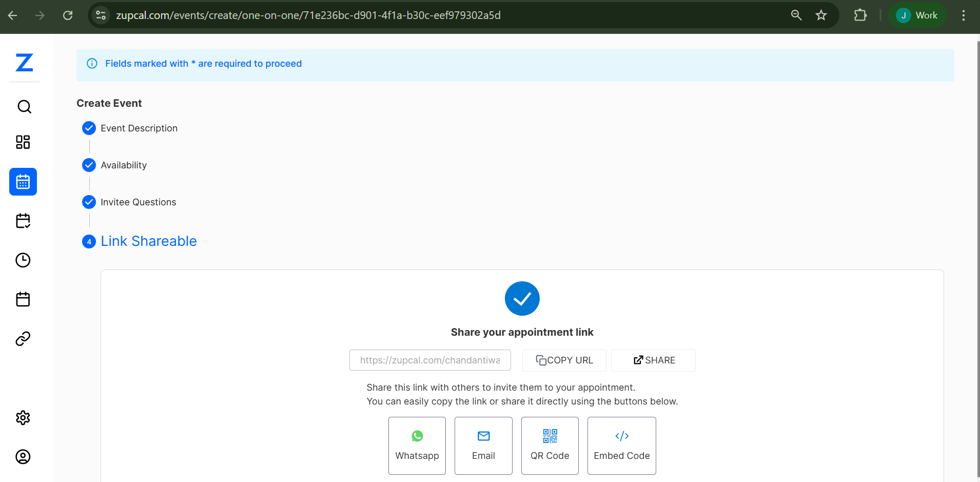The width and height of the screenshot is (980, 482).
Task: Jump to the Invitee Questions step
Action: click(138, 202)
